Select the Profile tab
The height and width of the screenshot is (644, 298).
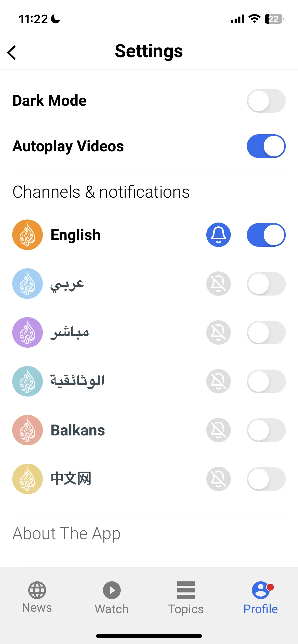click(x=261, y=598)
